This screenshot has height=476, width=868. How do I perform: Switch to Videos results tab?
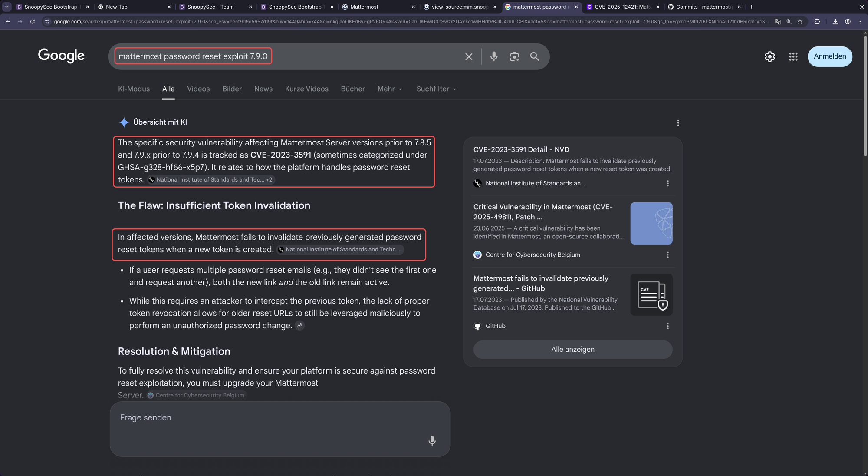coord(198,89)
